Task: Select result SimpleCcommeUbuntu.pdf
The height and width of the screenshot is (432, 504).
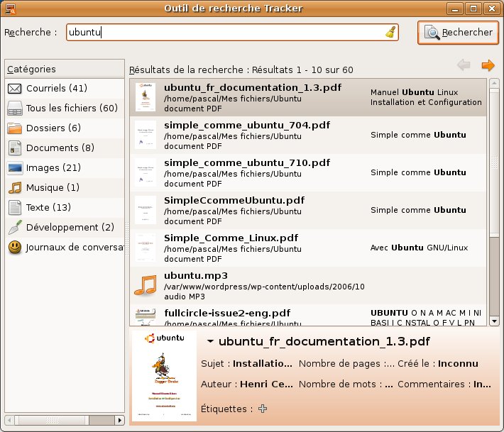Action: point(308,211)
